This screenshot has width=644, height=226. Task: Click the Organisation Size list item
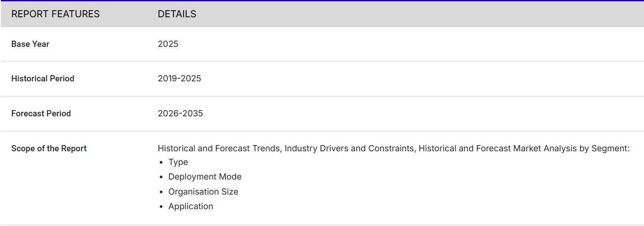pos(203,192)
